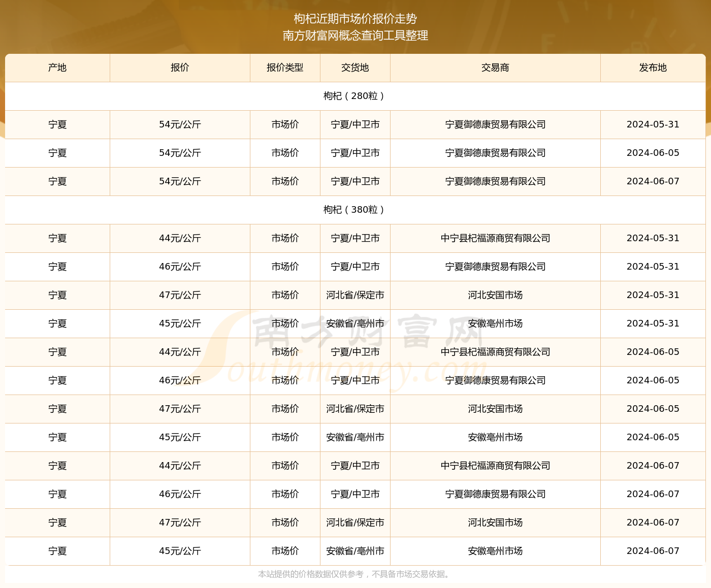
Task: Click 宁夏御德康贸易有限公司 in 54元 row dated 2024-06-07
Action: click(x=495, y=181)
